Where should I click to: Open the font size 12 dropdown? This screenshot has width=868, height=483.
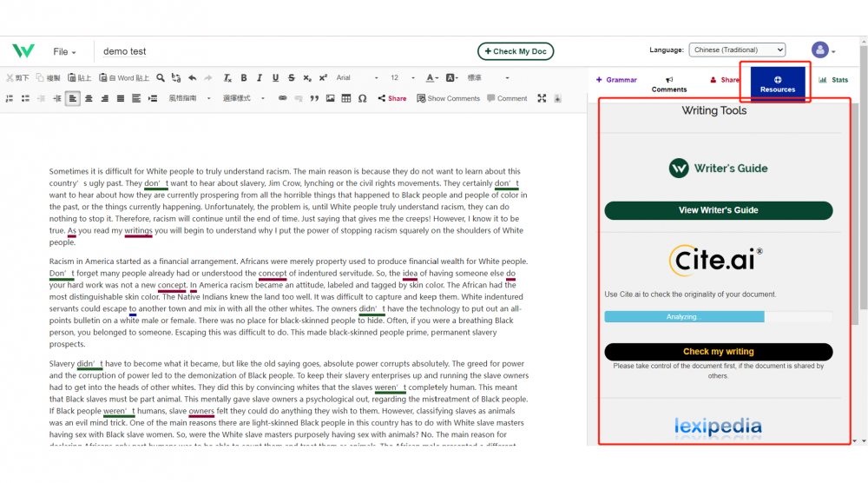click(402, 78)
